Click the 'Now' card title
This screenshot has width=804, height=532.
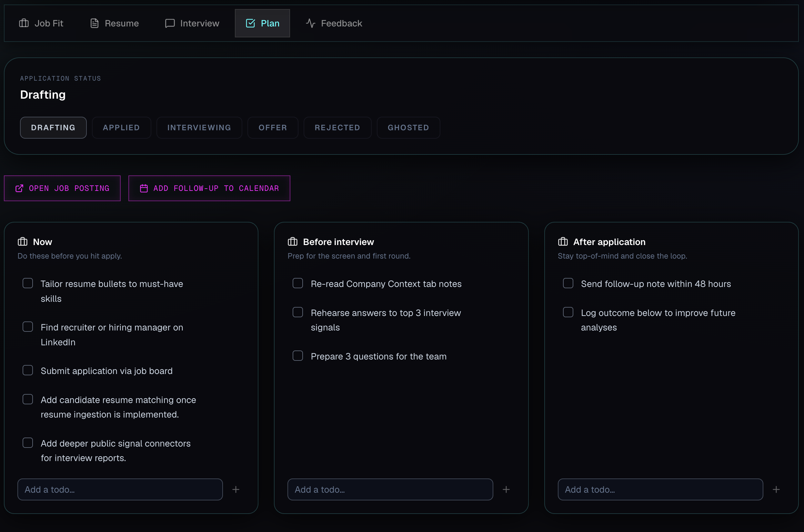click(x=43, y=242)
